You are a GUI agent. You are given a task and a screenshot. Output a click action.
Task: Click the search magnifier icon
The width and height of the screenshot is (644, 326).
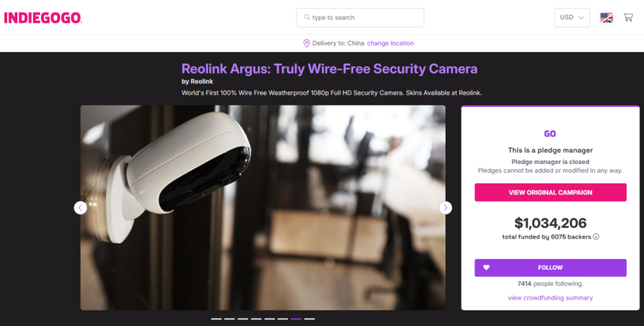click(307, 17)
